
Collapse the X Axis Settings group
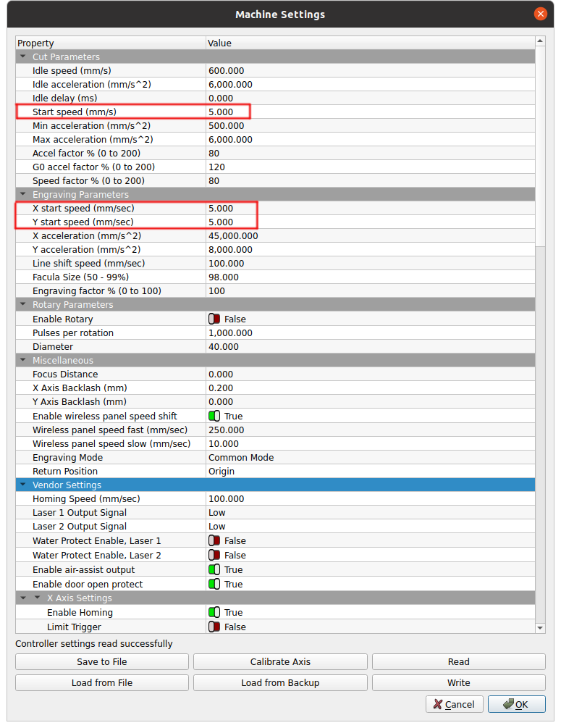tap(38, 598)
